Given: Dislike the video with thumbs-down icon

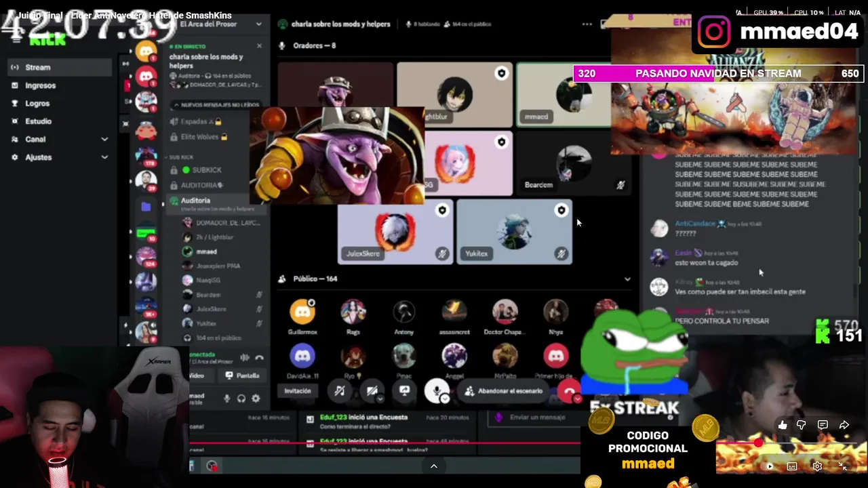Looking at the screenshot, I should click(x=802, y=425).
